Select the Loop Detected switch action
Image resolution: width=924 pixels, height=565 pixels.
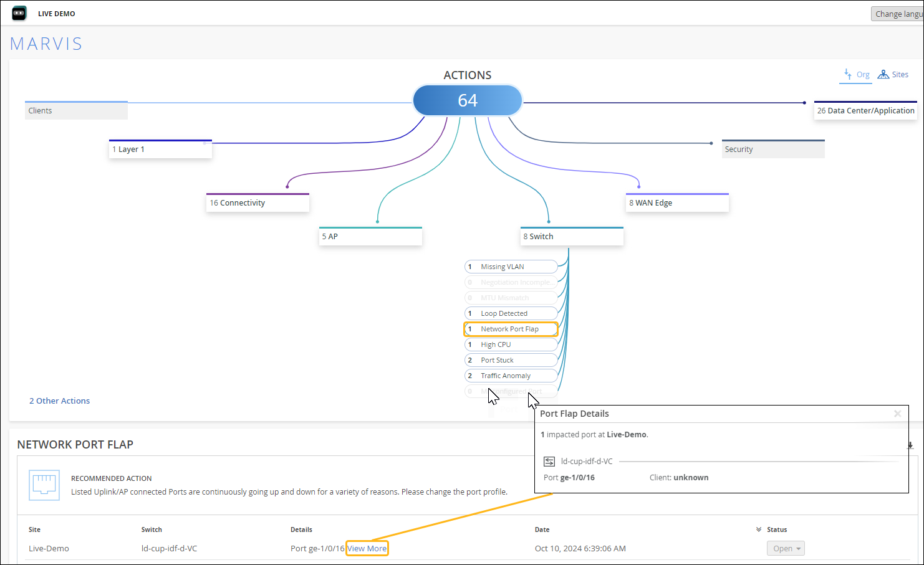[511, 313]
